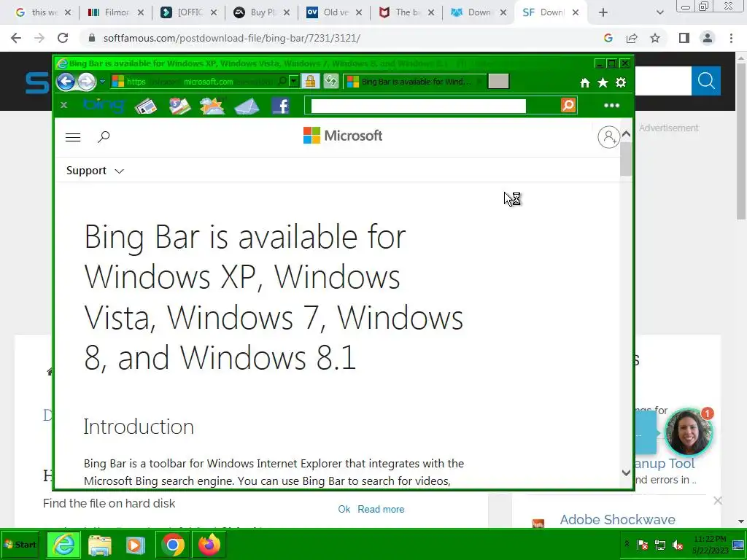Open IE tools gear menu
The width and height of the screenshot is (747, 560).
point(621,83)
